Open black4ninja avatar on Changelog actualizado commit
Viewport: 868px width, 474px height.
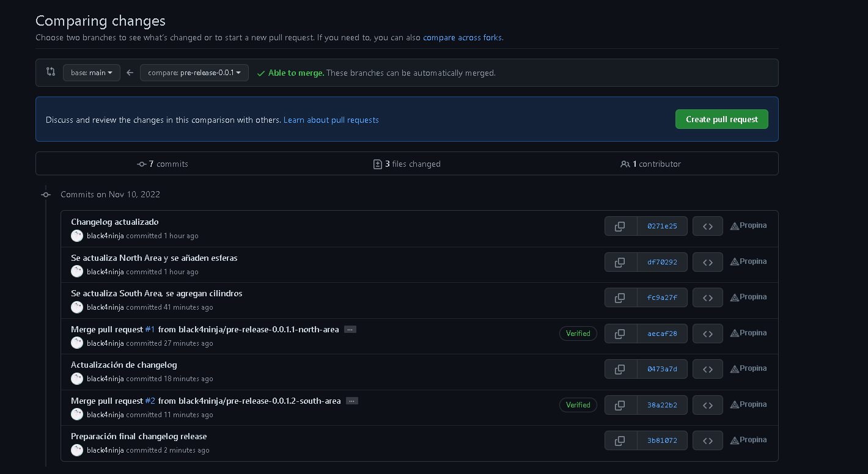77,236
